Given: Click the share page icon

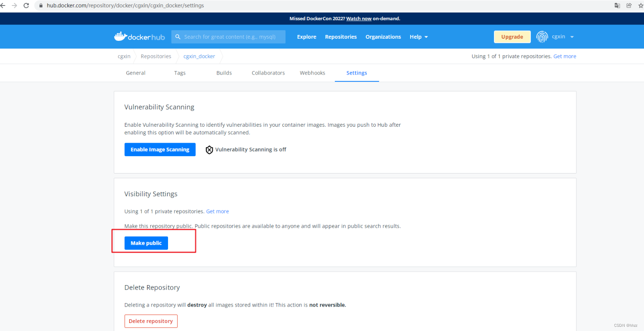Looking at the screenshot, I should 629,5.
